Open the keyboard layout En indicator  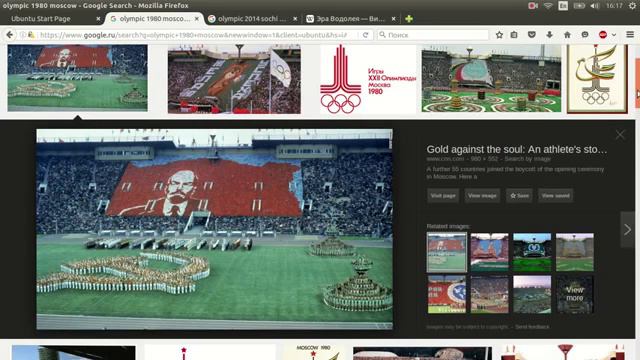[563, 6]
